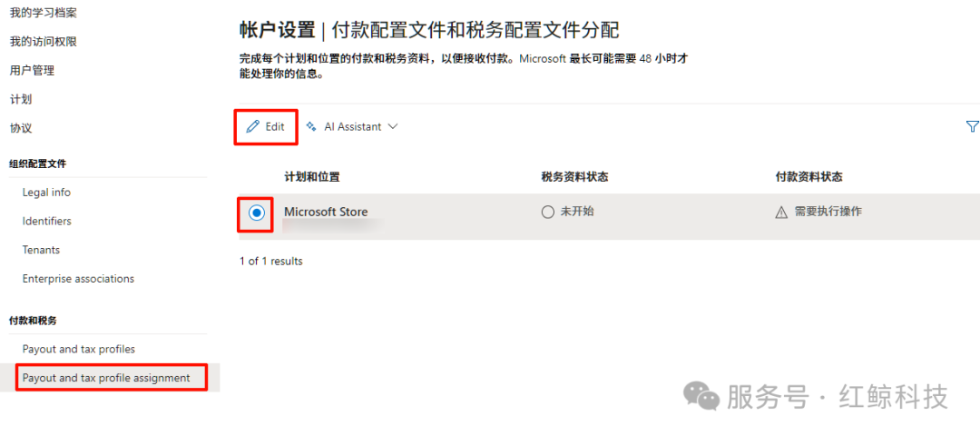Click the 计划和位置 column header
This screenshot has width=980, height=436.
click(312, 177)
